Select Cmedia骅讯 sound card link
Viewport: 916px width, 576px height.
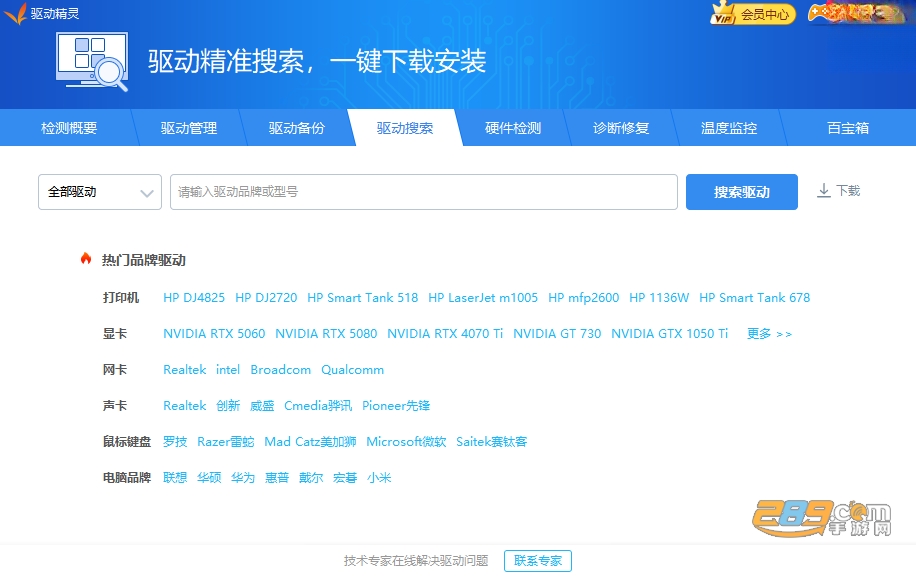[x=318, y=405]
